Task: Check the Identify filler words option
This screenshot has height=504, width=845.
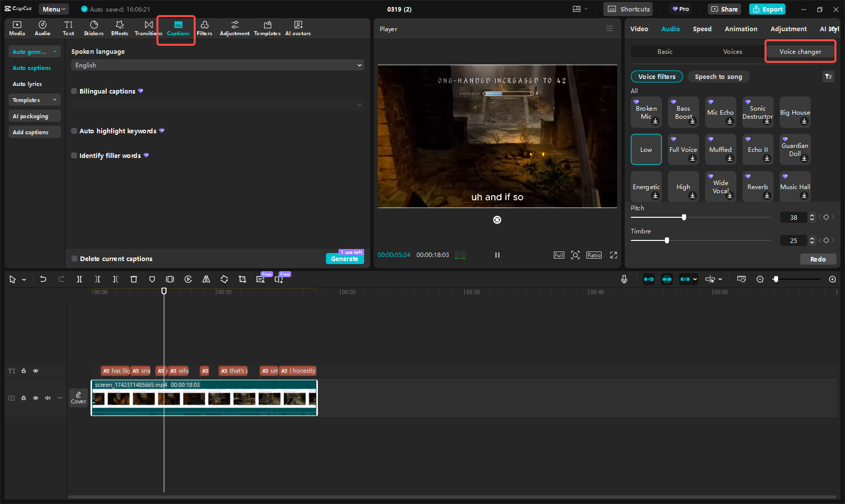Action: (74, 155)
